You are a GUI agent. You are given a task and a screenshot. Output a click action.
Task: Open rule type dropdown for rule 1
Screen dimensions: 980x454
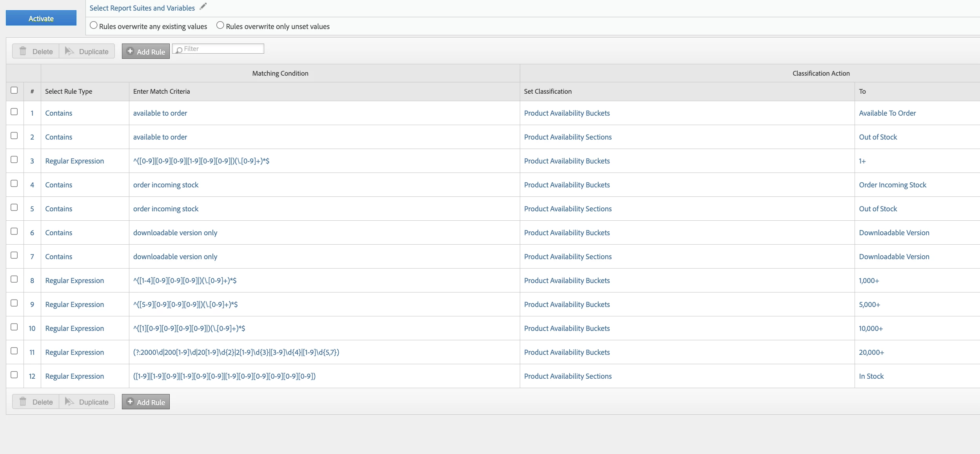coord(59,113)
